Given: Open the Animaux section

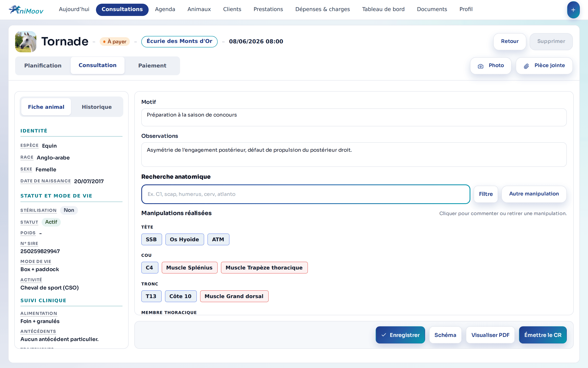Looking at the screenshot, I should 199,9.
